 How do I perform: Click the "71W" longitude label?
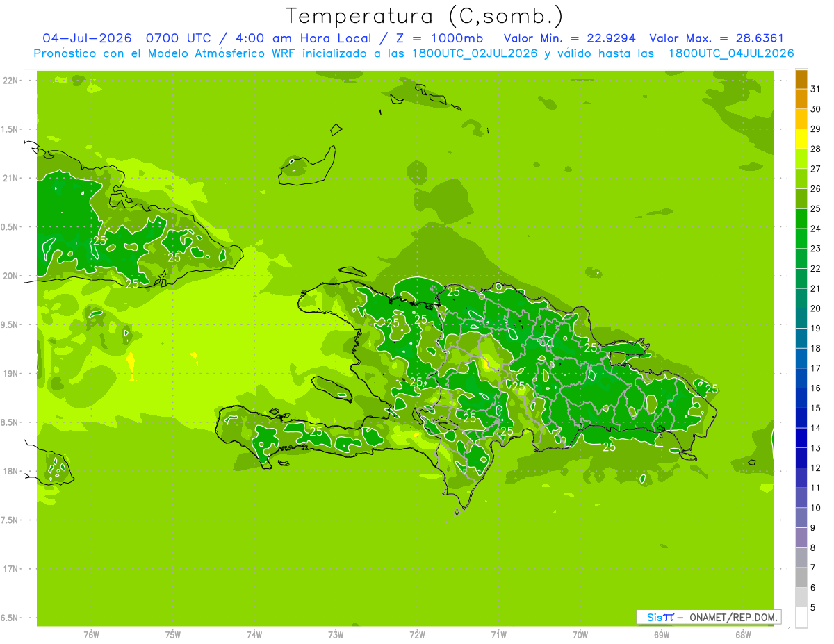pos(498,635)
